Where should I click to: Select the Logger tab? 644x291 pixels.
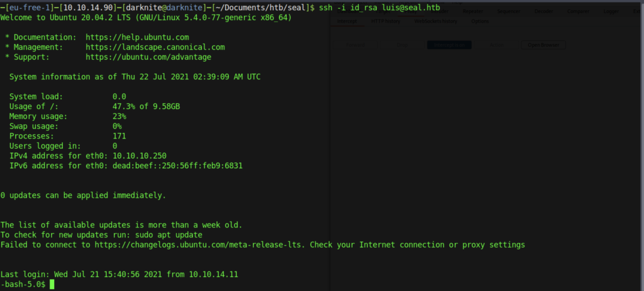coord(610,11)
